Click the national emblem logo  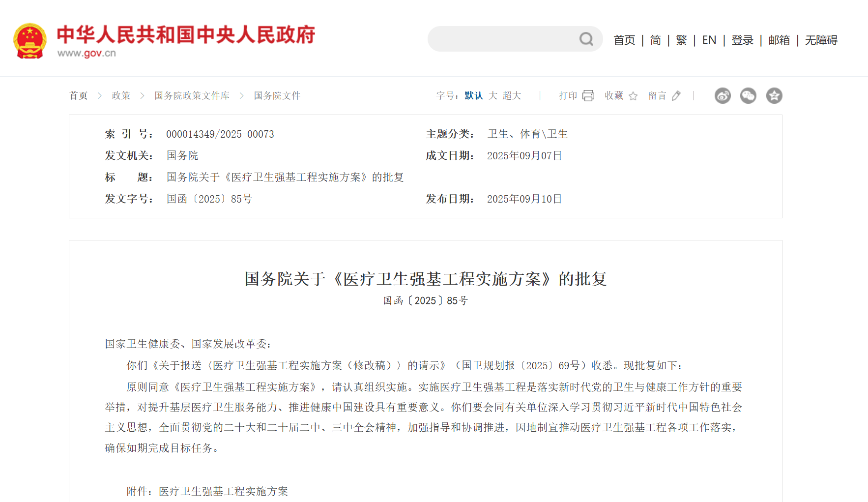[30, 41]
